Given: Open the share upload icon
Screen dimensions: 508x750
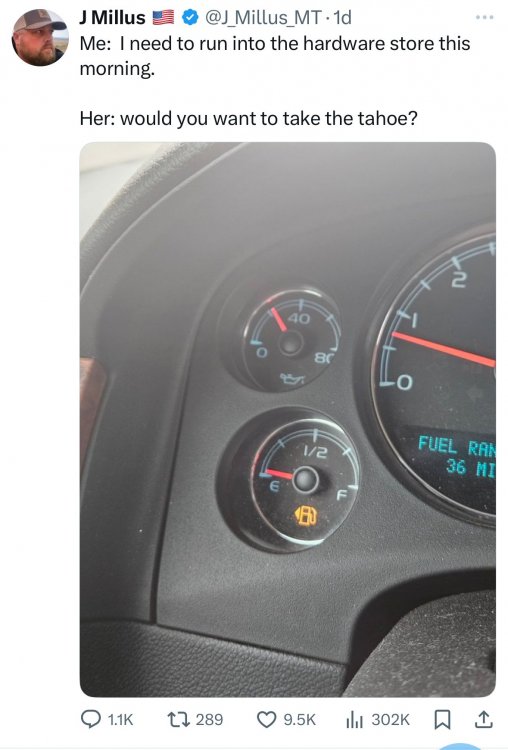Looking at the screenshot, I should tap(484, 719).
